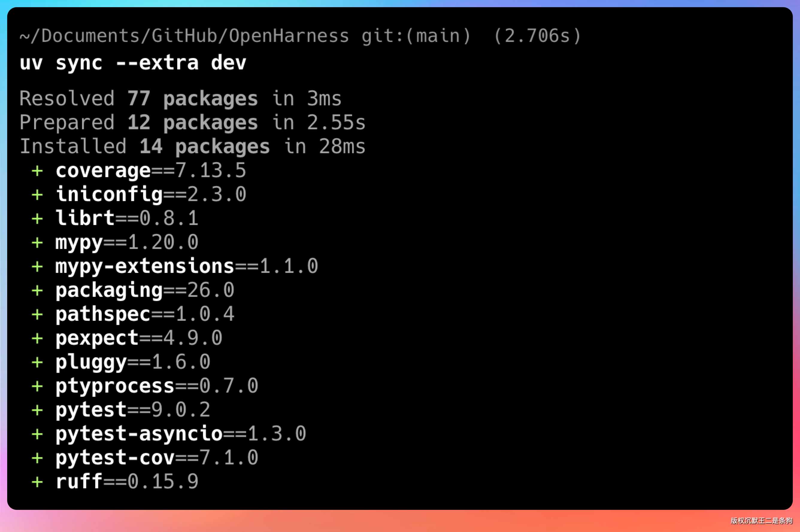Click the green plus beside librt
Screen dimensions: 800x532
pos(37,219)
